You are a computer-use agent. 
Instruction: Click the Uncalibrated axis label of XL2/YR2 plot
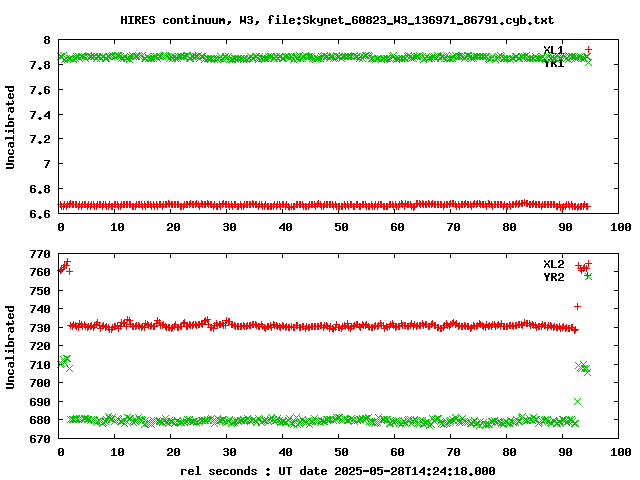[x=10, y=347]
